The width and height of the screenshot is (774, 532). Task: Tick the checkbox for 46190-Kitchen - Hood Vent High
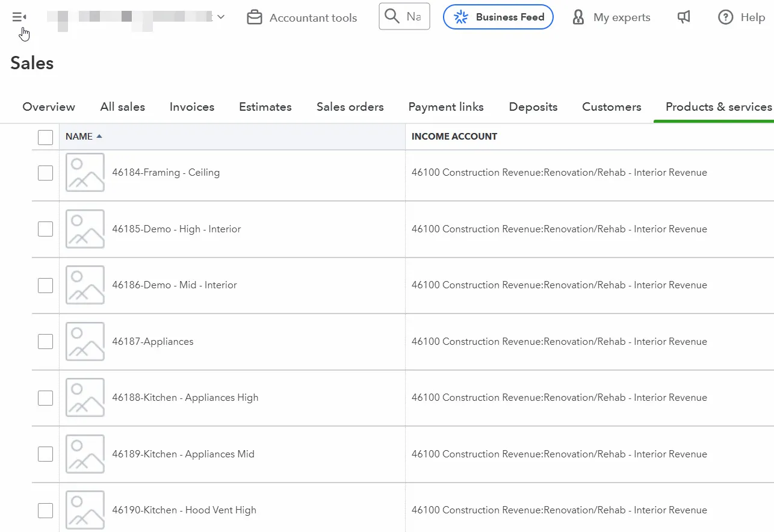[45, 510]
